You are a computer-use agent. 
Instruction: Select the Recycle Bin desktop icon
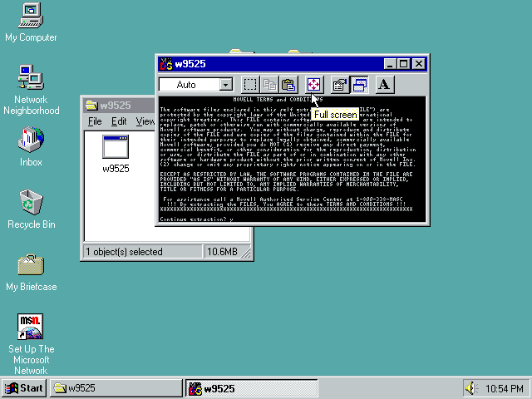pos(31,209)
